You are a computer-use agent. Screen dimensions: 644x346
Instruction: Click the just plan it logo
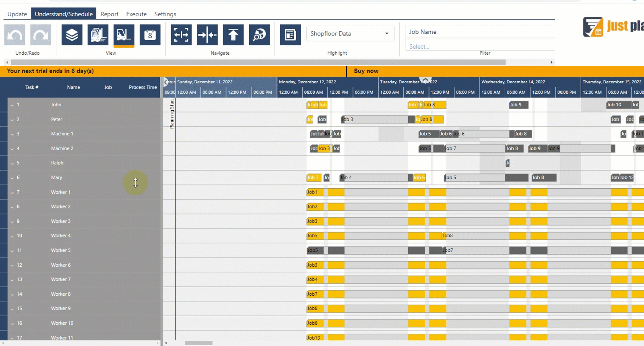click(613, 27)
